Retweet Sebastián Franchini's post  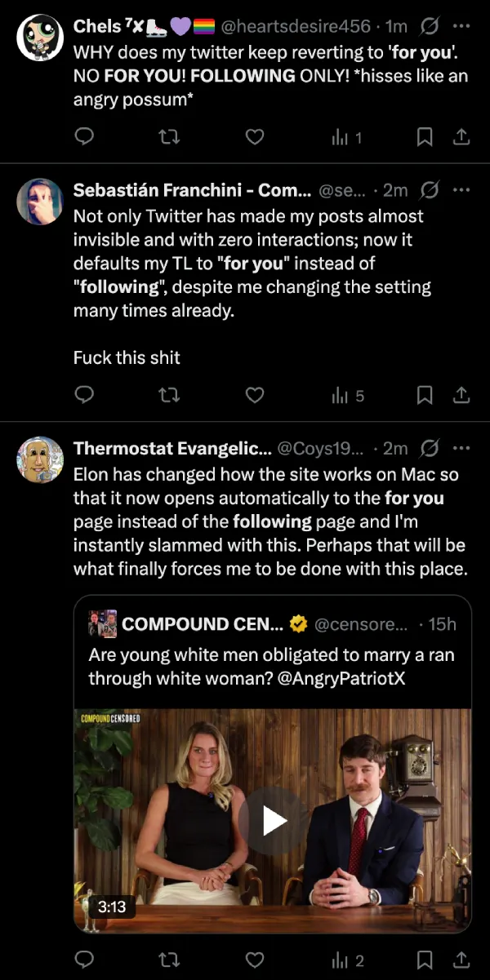tap(169, 395)
